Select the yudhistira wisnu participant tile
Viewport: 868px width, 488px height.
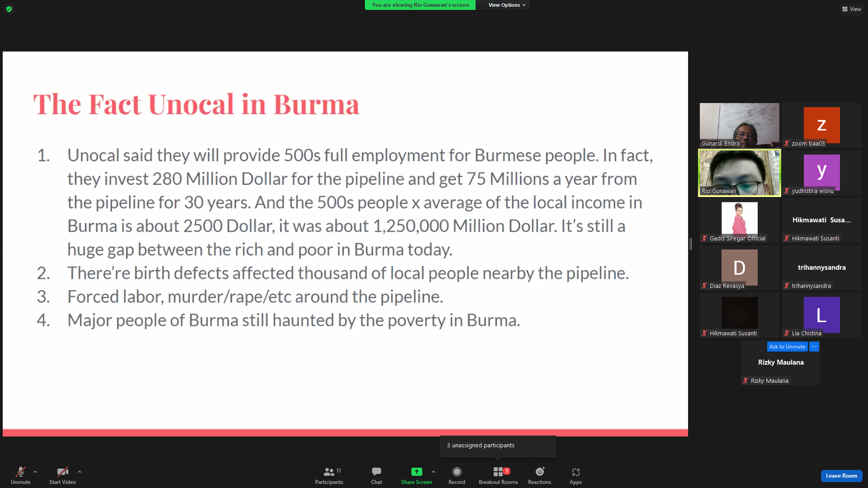(x=822, y=173)
